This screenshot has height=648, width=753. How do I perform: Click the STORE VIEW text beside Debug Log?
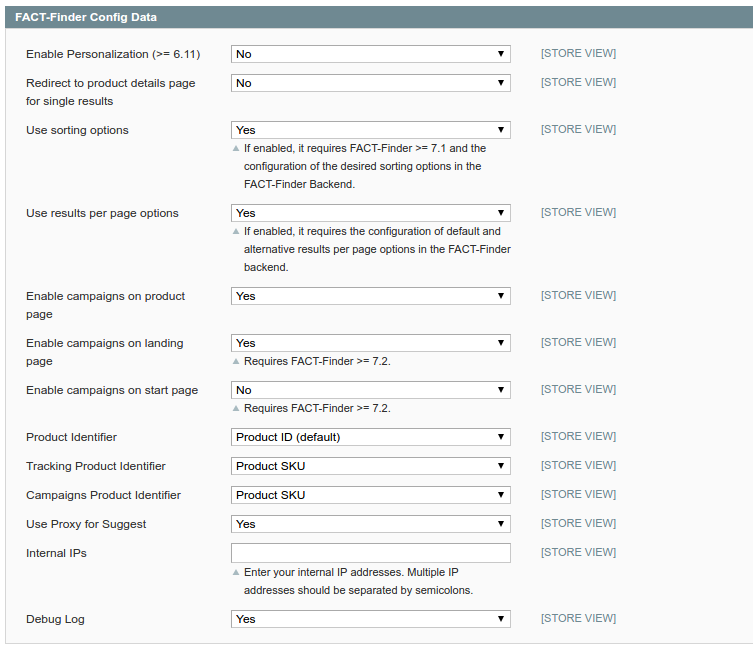pos(578,618)
